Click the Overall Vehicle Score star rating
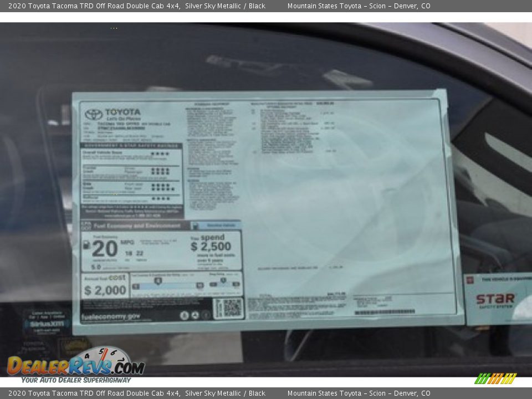This screenshot has height=399, width=532. click(160, 154)
